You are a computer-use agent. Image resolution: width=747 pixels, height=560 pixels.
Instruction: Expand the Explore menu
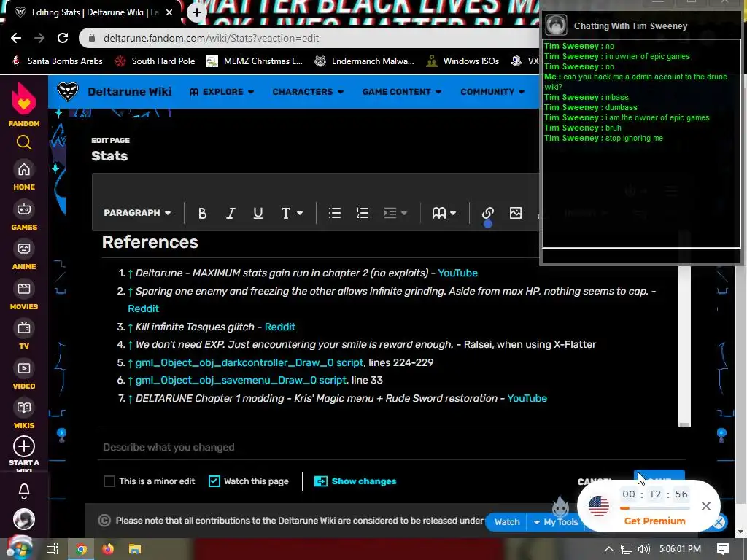[x=222, y=91]
